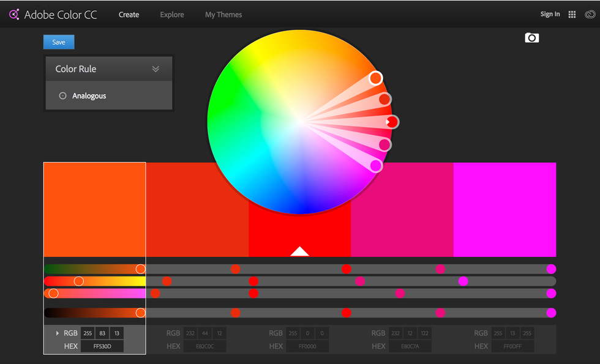
Task: Click the Adobe Color CC logo icon
Action: click(x=13, y=14)
